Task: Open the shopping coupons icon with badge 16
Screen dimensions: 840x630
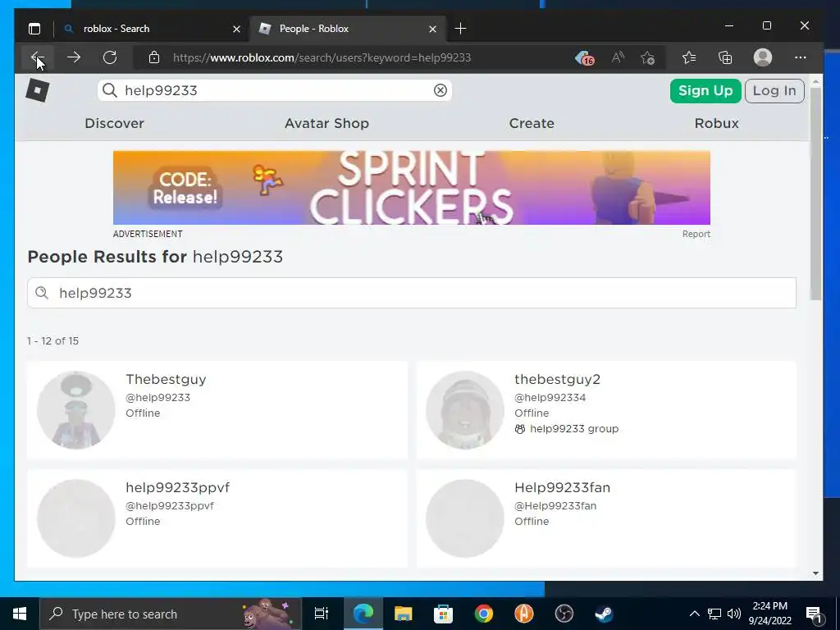Action: 585,57
